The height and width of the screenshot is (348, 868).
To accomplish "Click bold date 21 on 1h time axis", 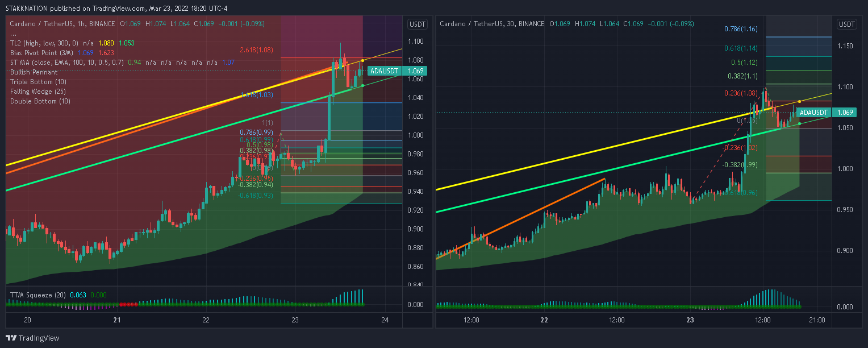I will tap(116, 320).
